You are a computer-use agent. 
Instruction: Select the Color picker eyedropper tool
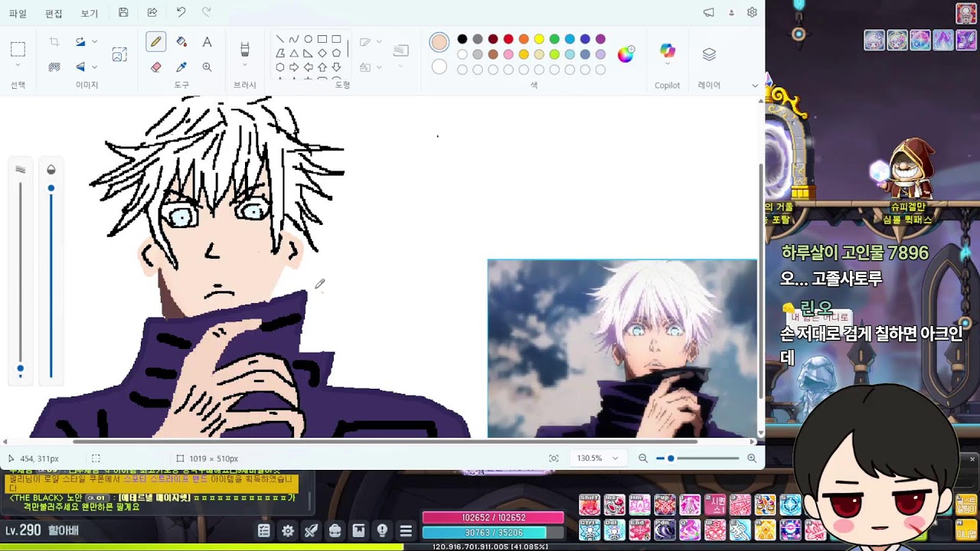point(181,67)
